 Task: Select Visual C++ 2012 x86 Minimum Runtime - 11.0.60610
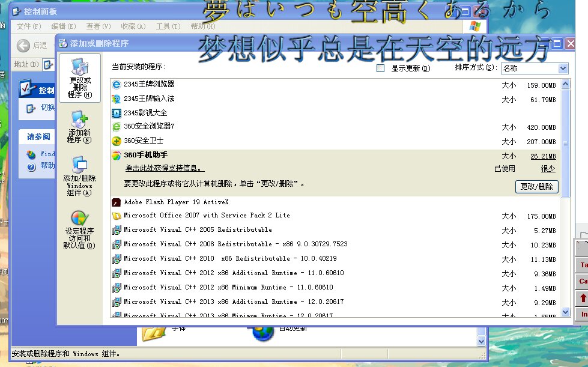click(x=228, y=287)
